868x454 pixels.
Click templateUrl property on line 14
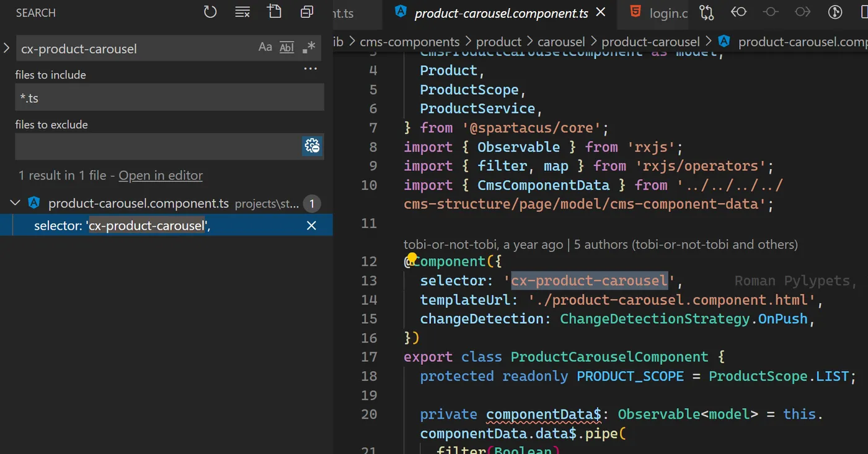[x=466, y=300]
